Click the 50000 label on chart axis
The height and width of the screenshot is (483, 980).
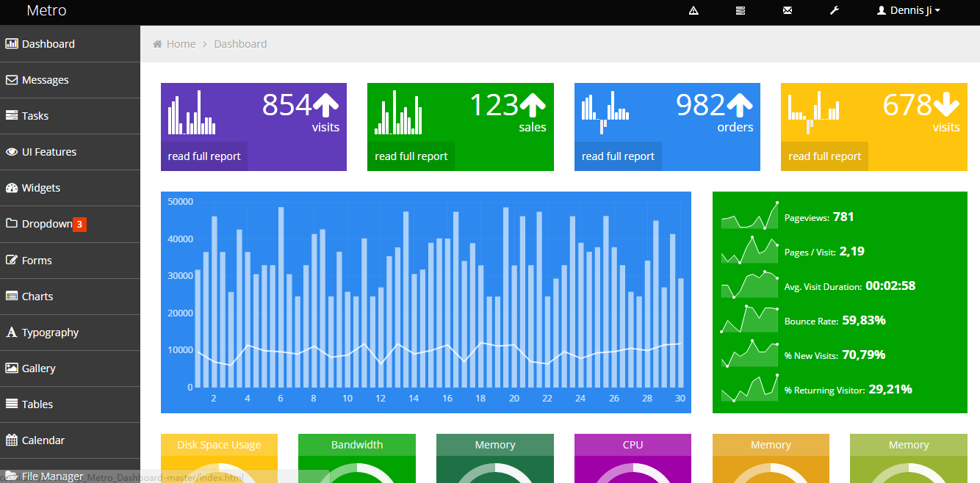(180, 202)
